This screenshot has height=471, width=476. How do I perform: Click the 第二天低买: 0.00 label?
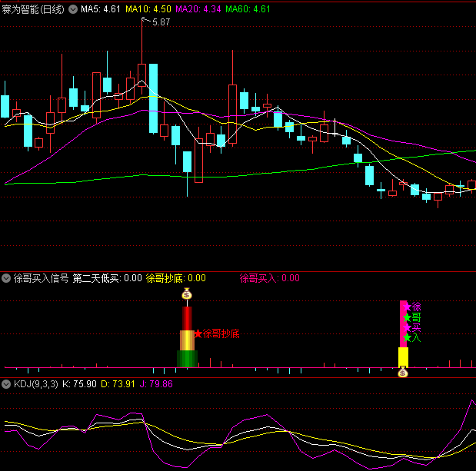[x=107, y=278]
